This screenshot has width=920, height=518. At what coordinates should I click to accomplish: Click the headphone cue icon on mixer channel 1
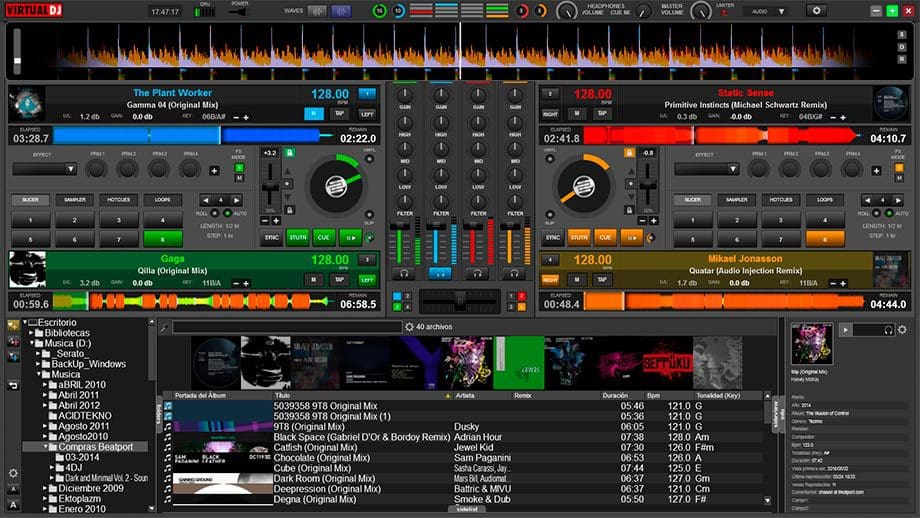click(404, 273)
